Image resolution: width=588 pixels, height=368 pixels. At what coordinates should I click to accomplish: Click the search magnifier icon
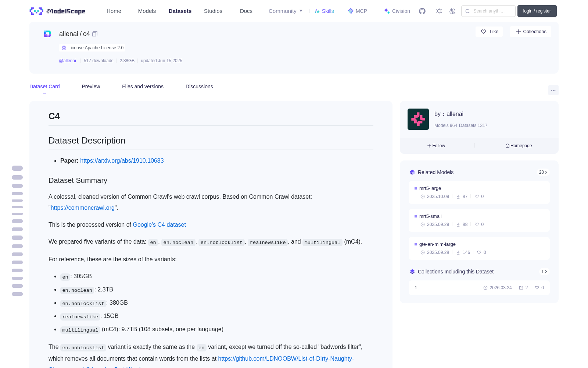[468, 11]
